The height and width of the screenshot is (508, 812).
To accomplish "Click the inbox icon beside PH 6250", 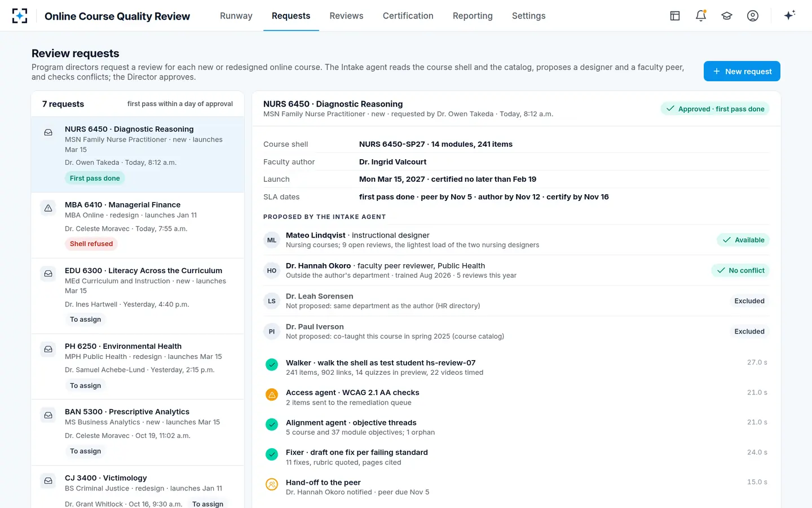I will tap(48, 349).
